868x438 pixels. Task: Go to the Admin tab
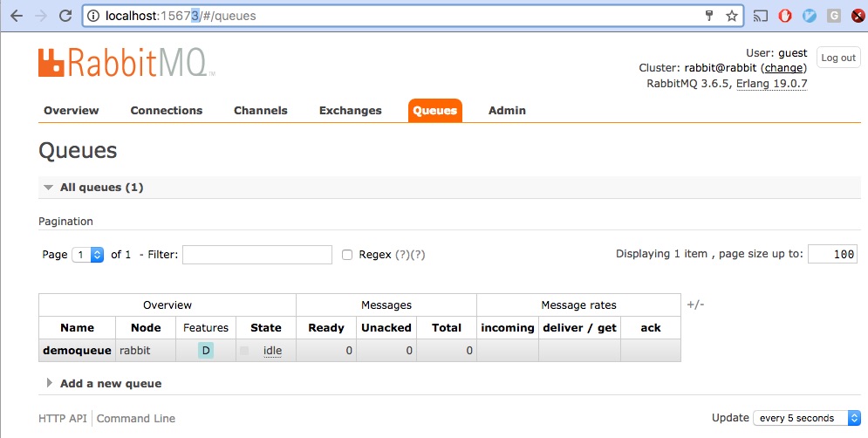click(x=507, y=110)
